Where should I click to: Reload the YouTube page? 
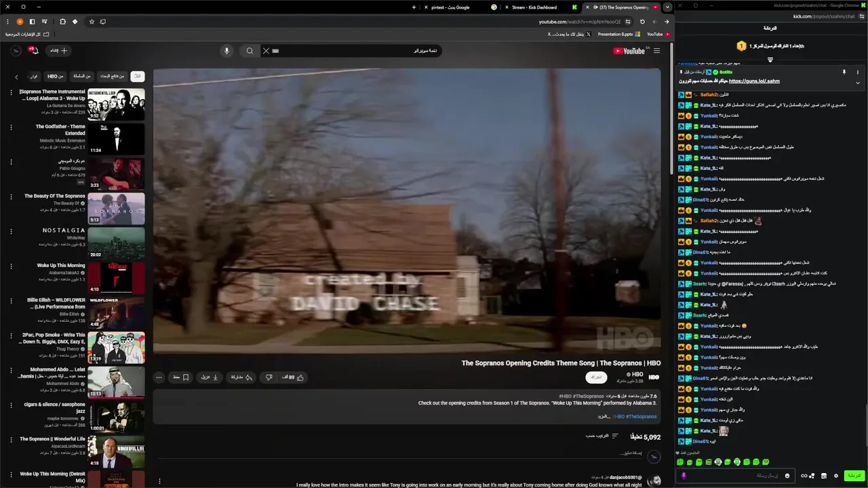(x=642, y=22)
